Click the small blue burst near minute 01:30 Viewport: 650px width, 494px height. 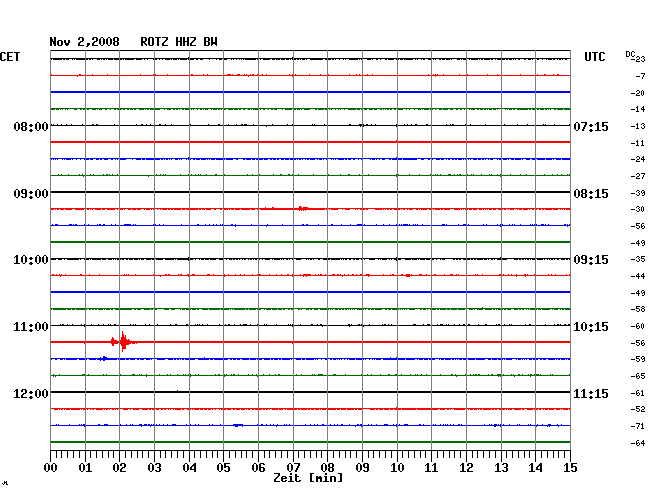pos(104,358)
